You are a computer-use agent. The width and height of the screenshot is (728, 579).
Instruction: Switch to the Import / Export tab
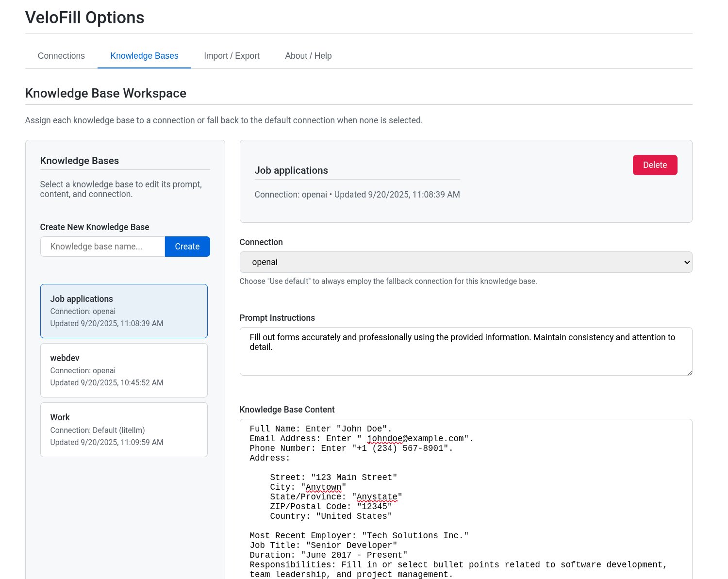[232, 56]
